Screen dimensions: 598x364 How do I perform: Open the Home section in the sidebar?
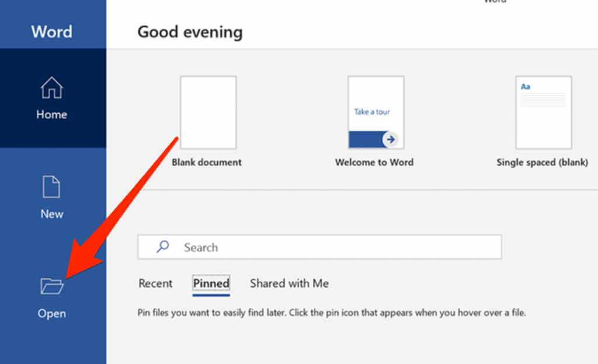tap(52, 98)
